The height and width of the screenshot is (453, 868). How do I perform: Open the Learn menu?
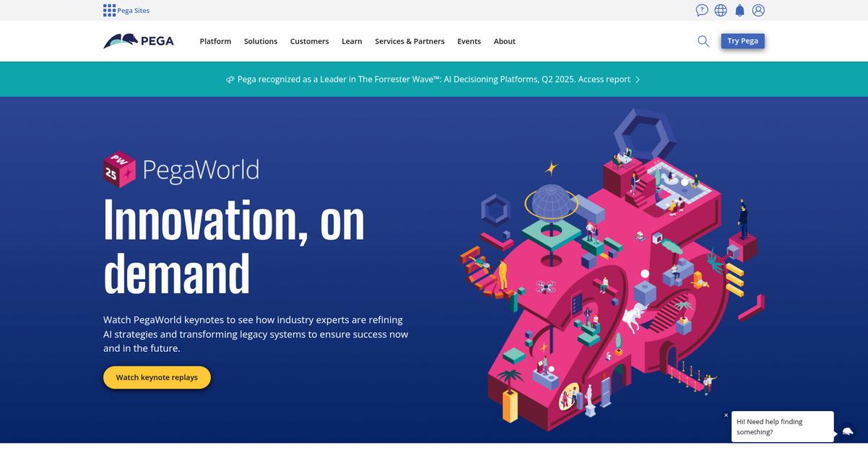point(352,41)
